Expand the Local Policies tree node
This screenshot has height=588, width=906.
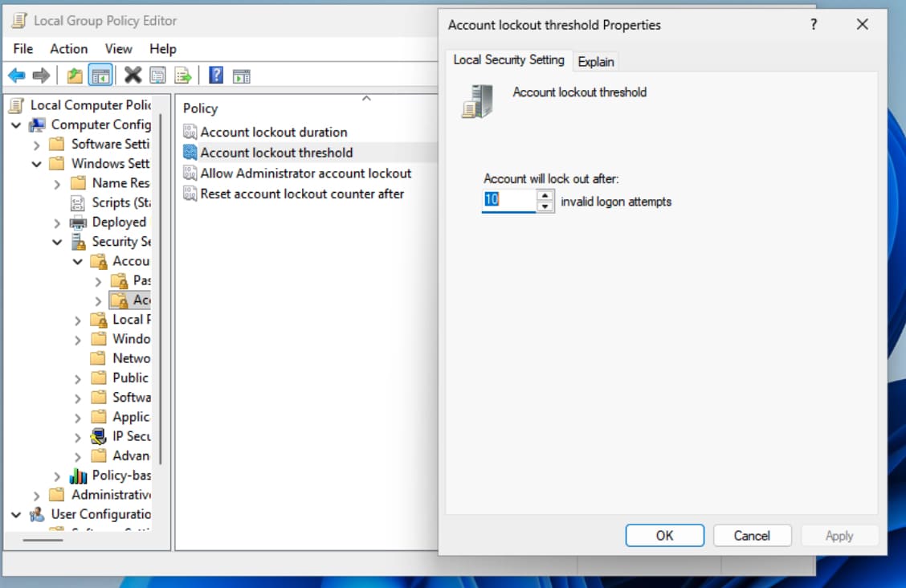click(77, 319)
